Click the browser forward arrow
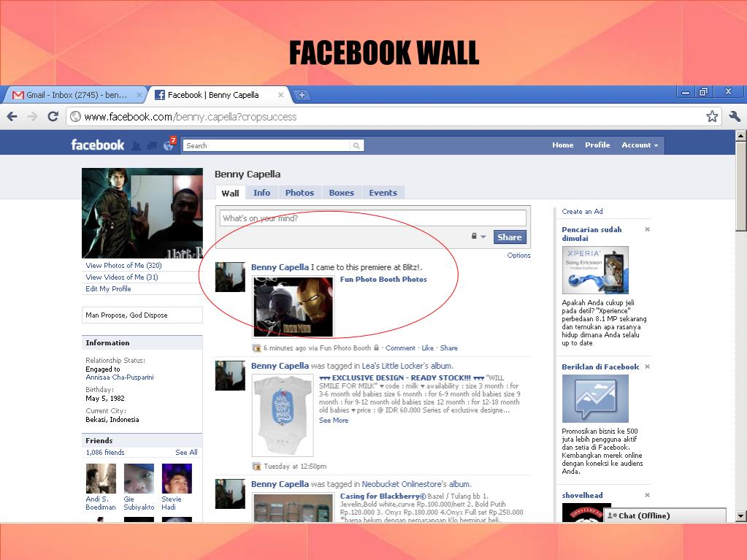The width and height of the screenshot is (747, 560). pyautogui.click(x=32, y=117)
